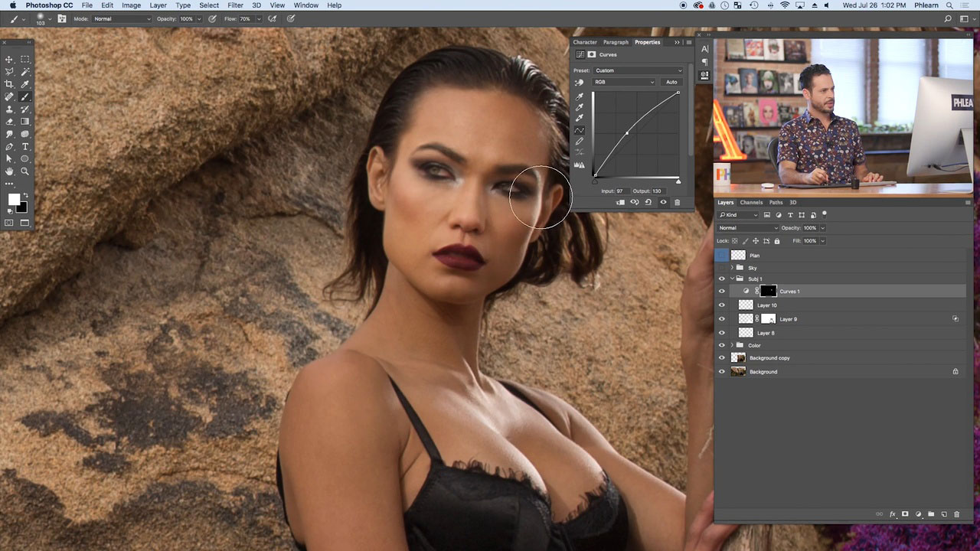This screenshot has height=551, width=980.
Task: Click the on-image adjustment tool in Curves
Action: [580, 82]
